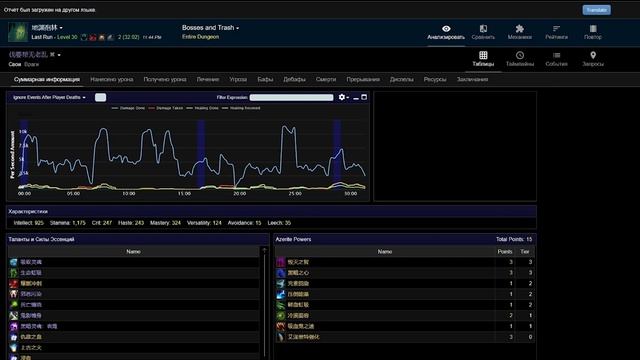Open the Заклинания tab

pos(472,80)
